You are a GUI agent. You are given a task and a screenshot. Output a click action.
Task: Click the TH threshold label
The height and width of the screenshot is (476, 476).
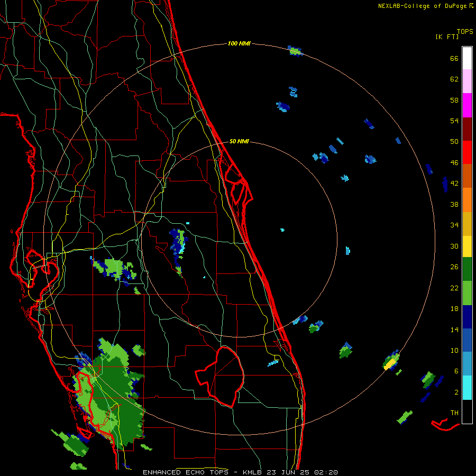pos(454,413)
